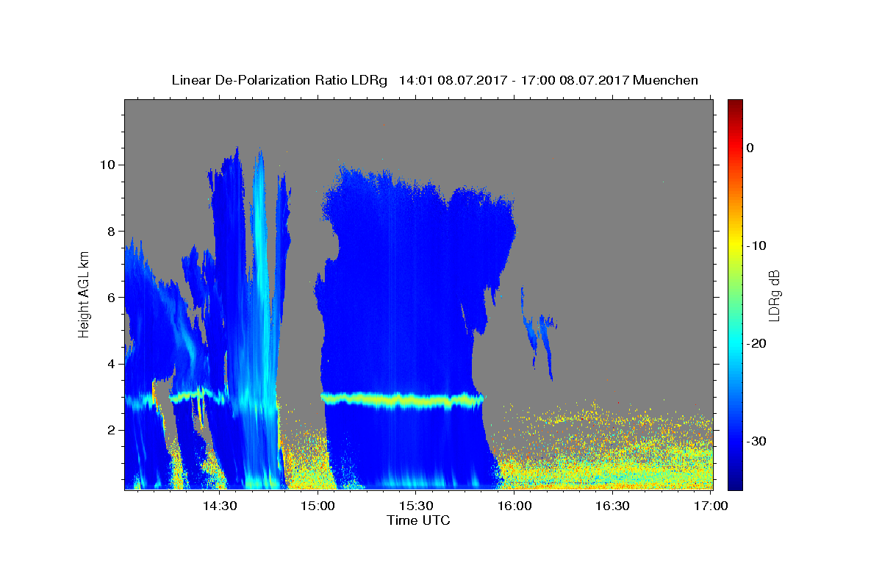Click the 17:00 time tick label

tap(711, 506)
